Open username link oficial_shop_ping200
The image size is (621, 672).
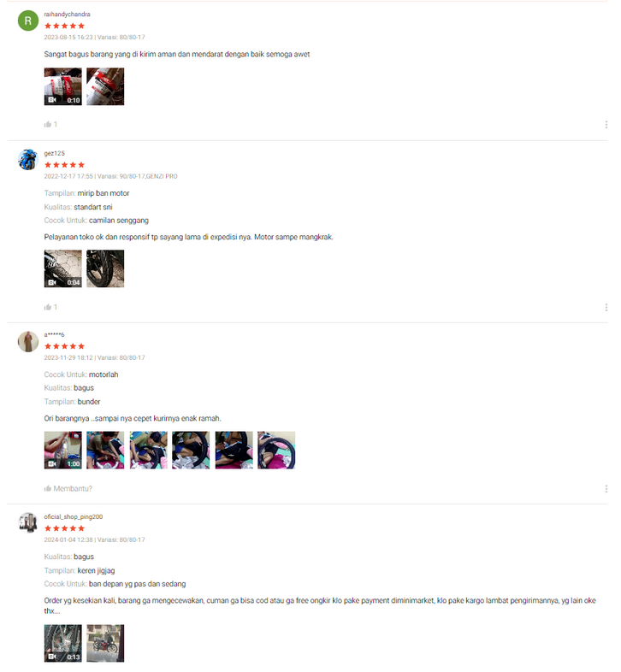(74, 517)
